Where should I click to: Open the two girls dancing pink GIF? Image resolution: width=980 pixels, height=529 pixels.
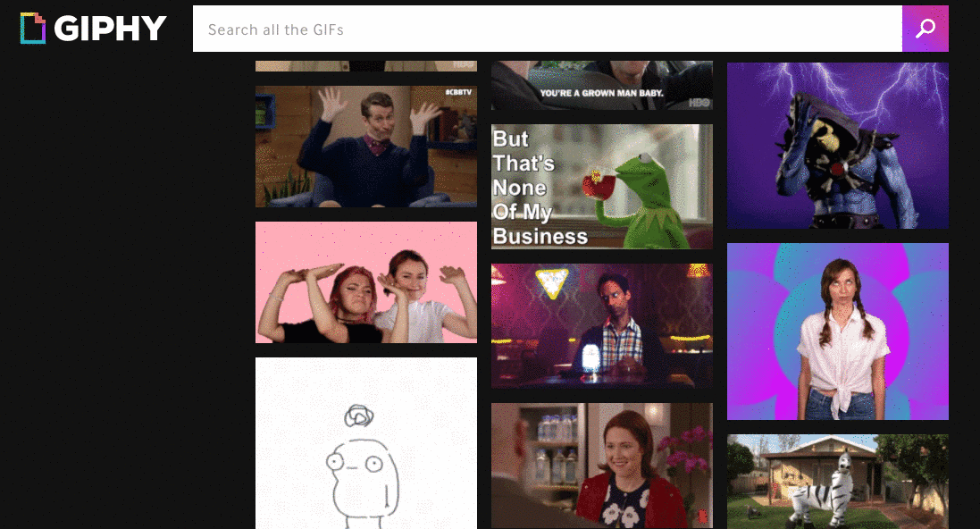[x=366, y=282]
